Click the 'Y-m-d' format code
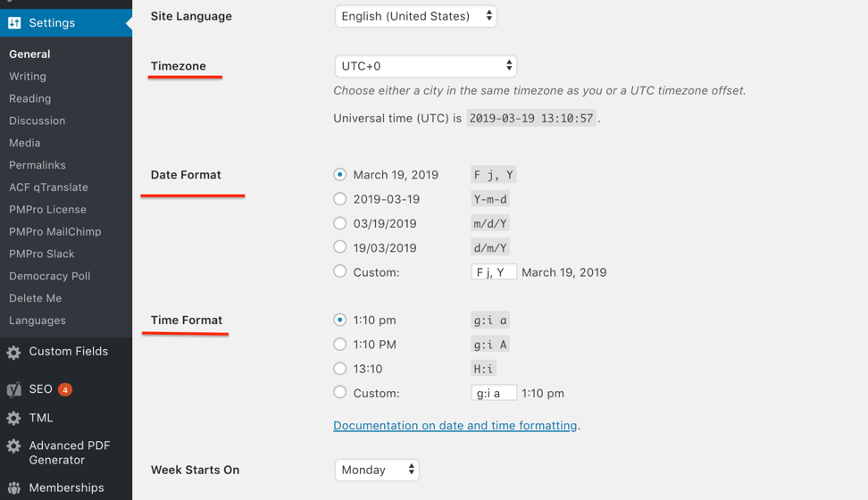The image size is (868, 500). point(490,199)
